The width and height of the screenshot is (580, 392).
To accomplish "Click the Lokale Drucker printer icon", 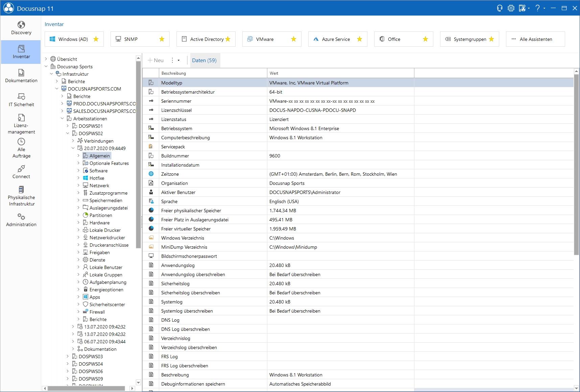I will pos(86,230).
